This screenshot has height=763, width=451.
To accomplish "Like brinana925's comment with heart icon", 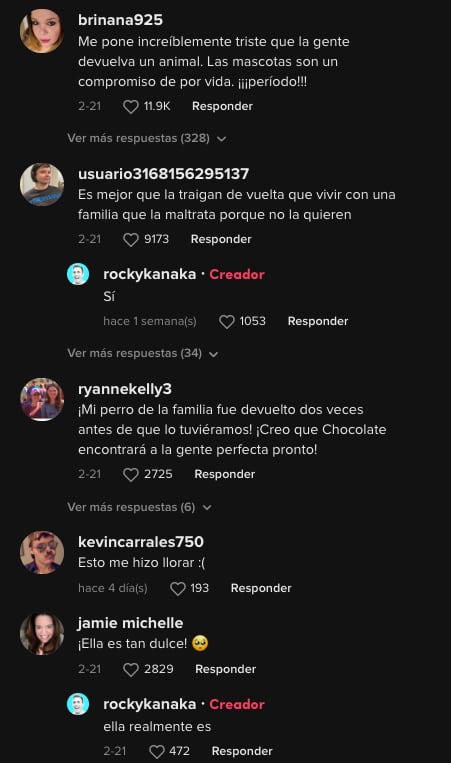I will [x=131, y=107].
